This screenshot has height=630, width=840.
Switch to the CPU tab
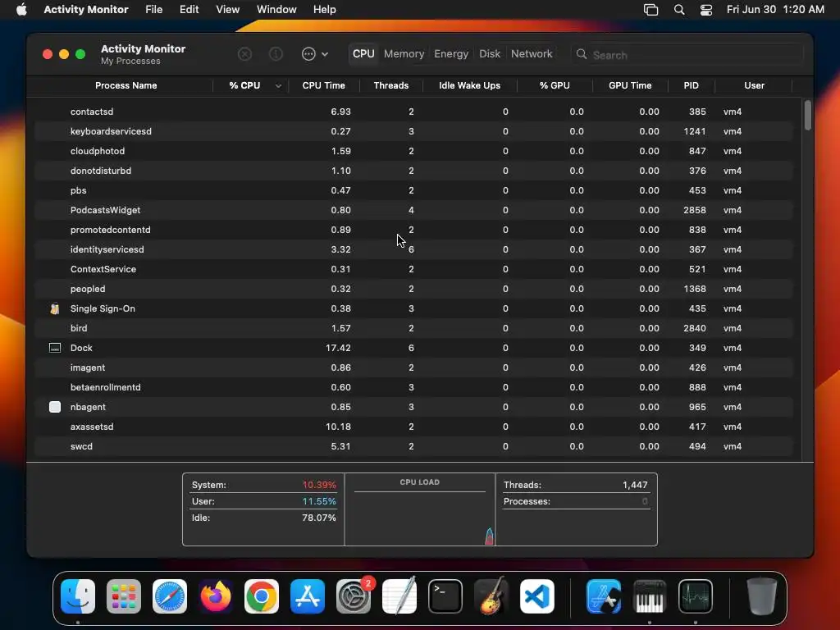363,53
